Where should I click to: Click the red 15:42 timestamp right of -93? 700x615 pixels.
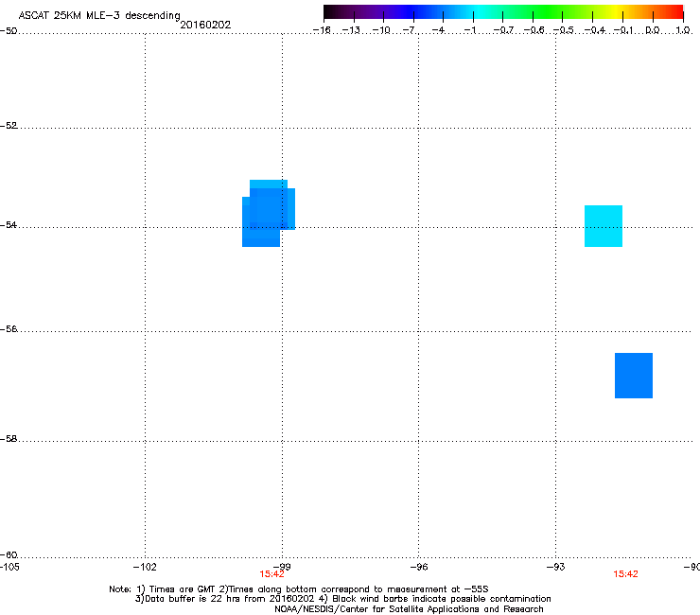[x=625, y=574]
